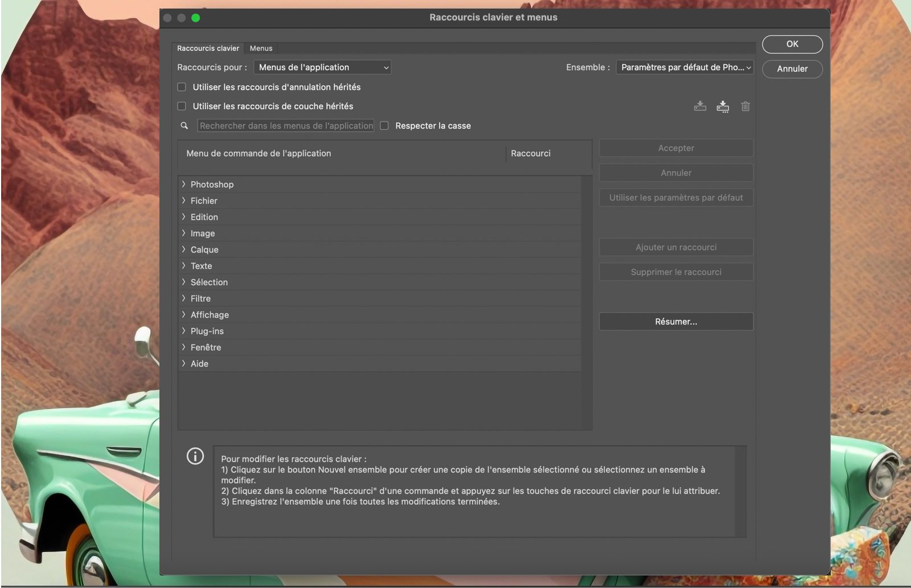Open the 'Ensemble' dropdown
The height and width of the screenshot is (588, 911).
click(684, 67)
